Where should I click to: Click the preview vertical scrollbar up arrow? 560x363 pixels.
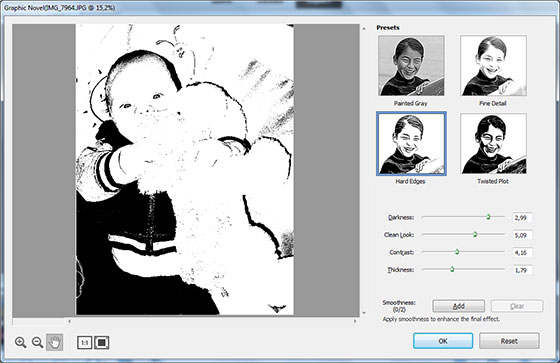(364, 28)
